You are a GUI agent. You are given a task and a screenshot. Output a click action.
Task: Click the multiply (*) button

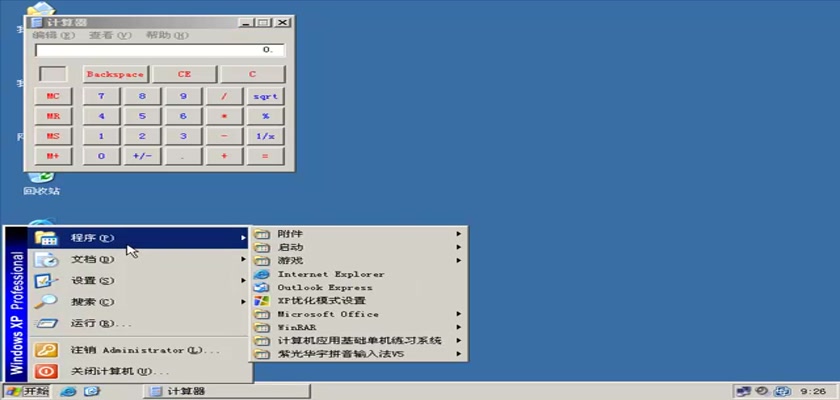pos(224,116)
